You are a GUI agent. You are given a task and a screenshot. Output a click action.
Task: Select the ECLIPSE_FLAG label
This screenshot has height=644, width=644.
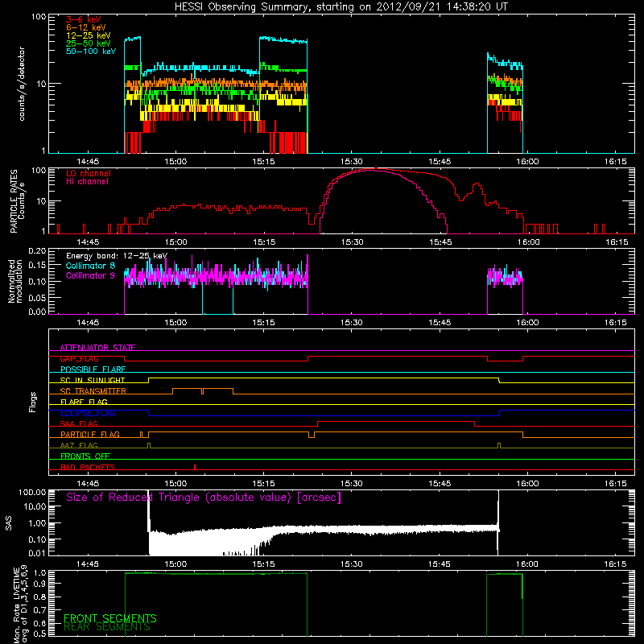point(88,413)
